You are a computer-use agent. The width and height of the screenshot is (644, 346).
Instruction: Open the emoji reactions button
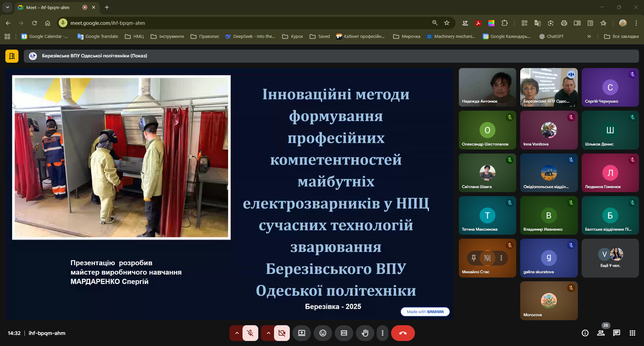click(323, 333)
